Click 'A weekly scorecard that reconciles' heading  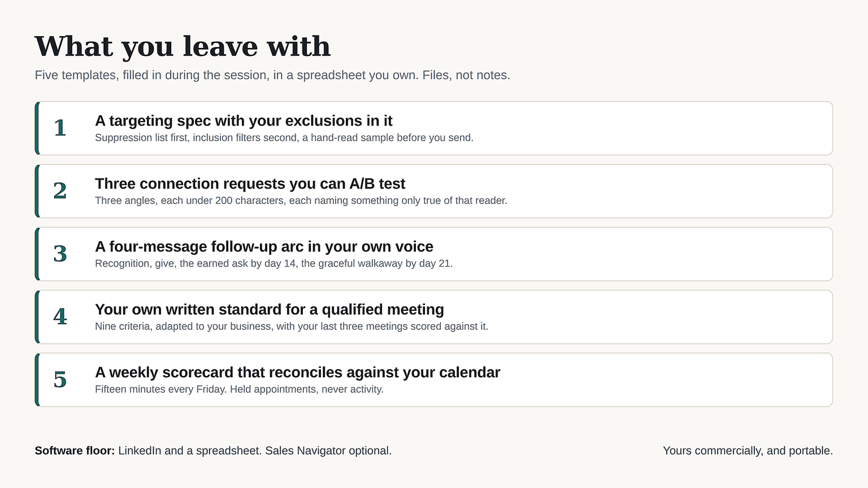(298, 372)
